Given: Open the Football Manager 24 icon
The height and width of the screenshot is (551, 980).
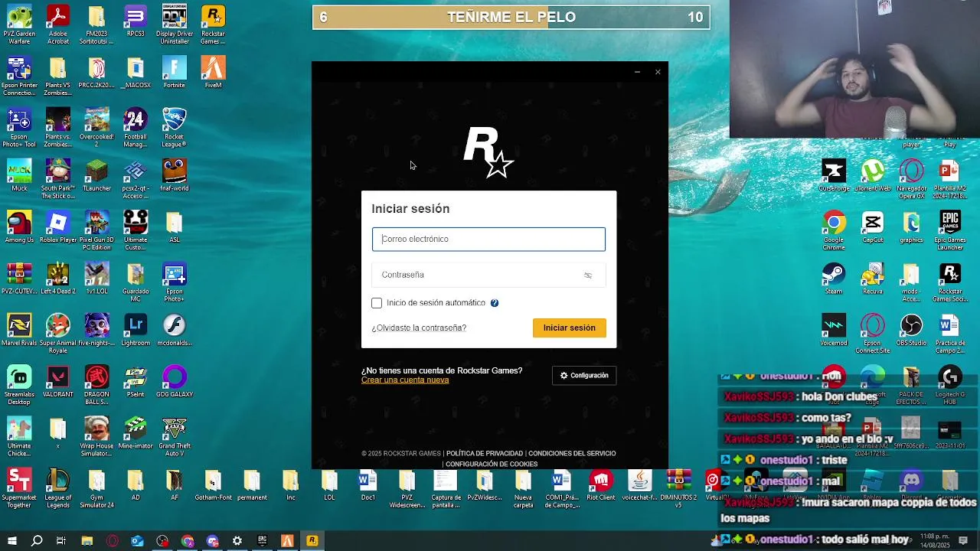Looking at the screenshot, I should pyautogui.click(x=136, y=127).
